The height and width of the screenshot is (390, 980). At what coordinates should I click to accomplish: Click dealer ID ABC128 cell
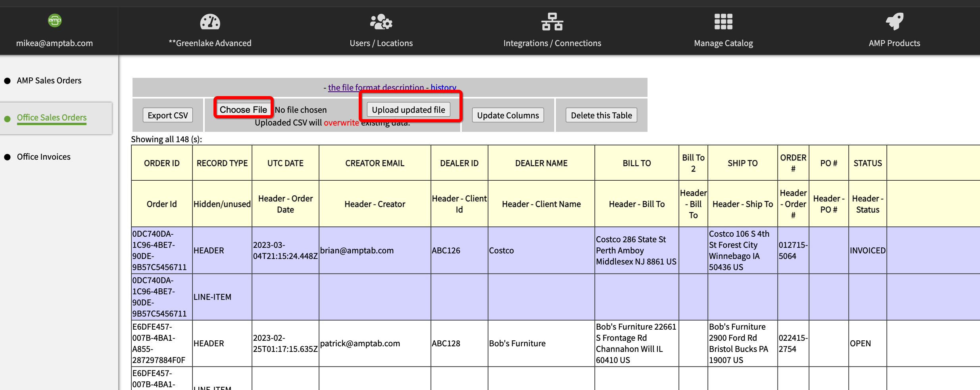click(459, 344)
